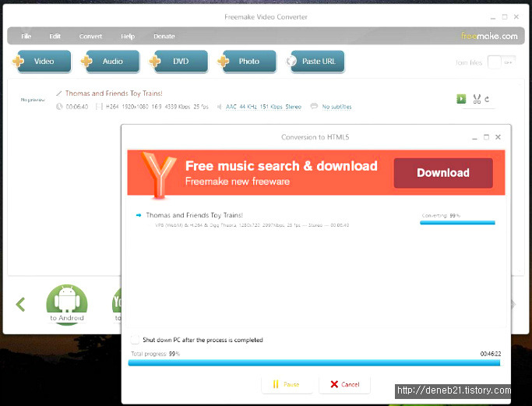
Task: Add a file with the Video button
Action: (41, 62)
